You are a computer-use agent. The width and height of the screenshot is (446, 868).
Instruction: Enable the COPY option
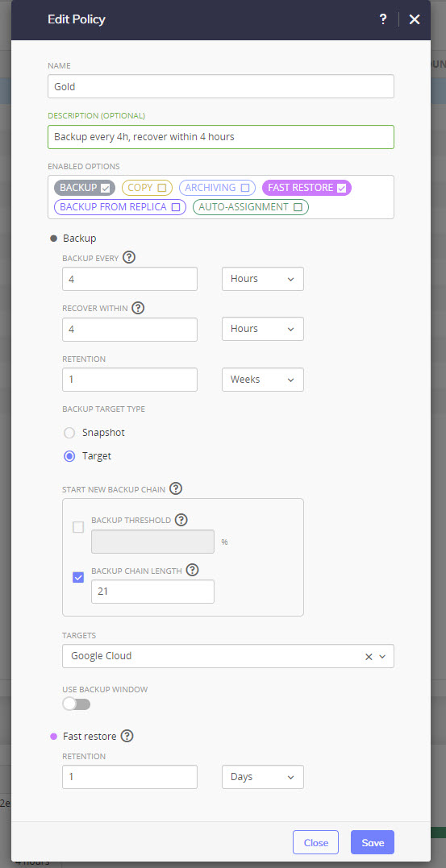click(147, 188)
